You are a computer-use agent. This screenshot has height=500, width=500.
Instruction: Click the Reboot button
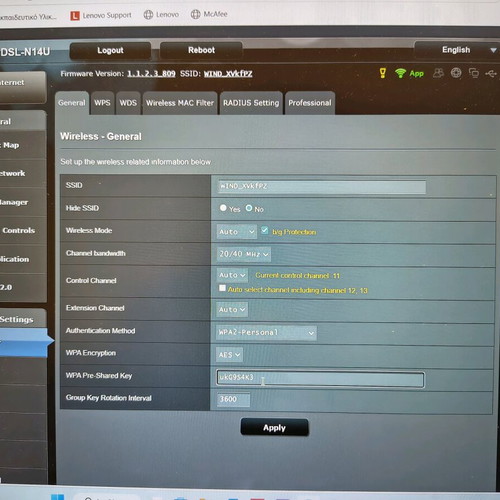click(x=201, y=50)
